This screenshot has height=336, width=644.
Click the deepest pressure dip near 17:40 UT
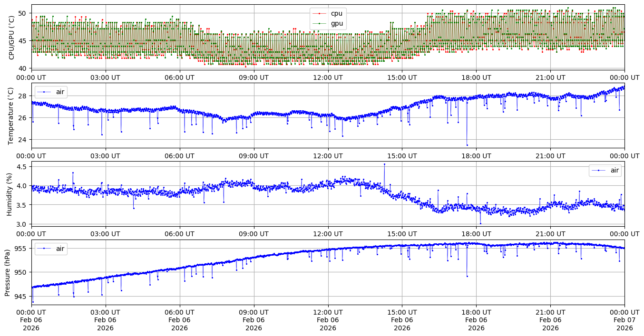[467, 276]
